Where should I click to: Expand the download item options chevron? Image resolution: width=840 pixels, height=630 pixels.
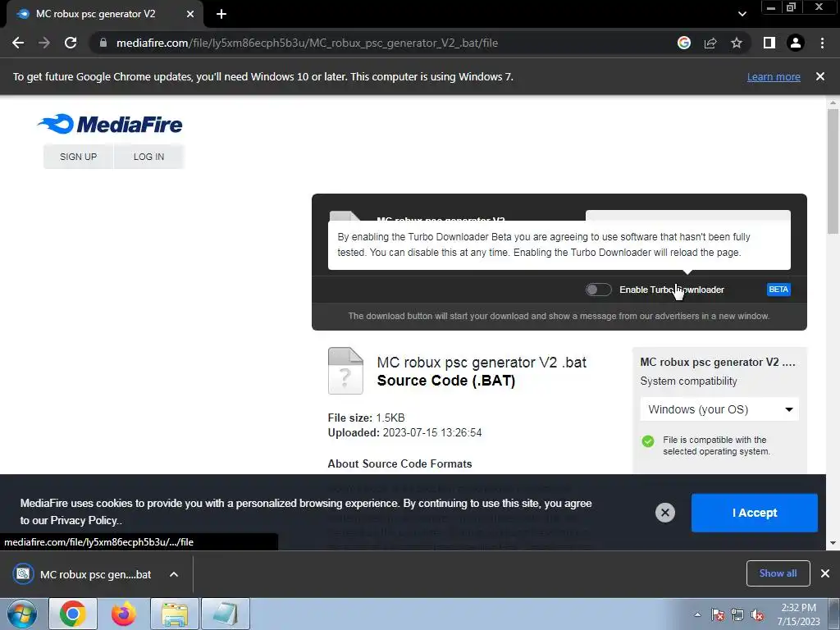coord(174,574)
